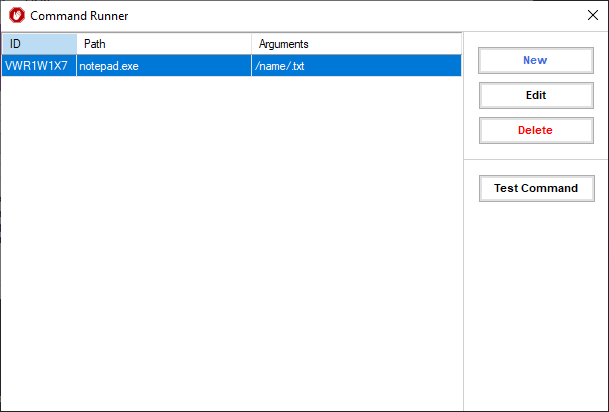Create a command with the New button

(x=536, y=60)
